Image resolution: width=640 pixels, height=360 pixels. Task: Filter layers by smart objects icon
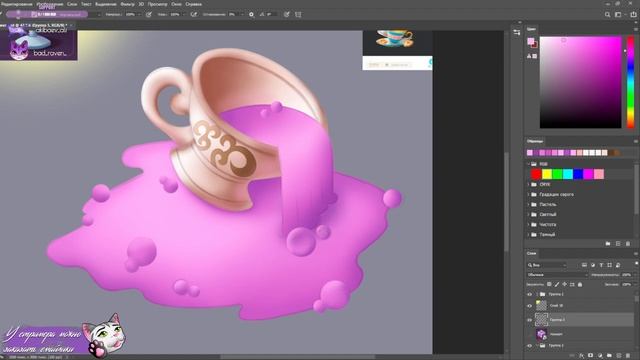pyautogui.click(x=618, y=265)
